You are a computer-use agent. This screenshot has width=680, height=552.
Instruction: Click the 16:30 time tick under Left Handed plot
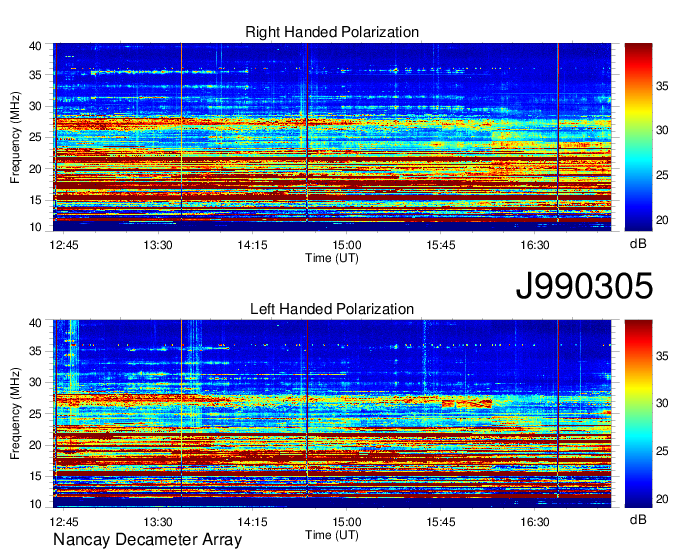(535, 522)
